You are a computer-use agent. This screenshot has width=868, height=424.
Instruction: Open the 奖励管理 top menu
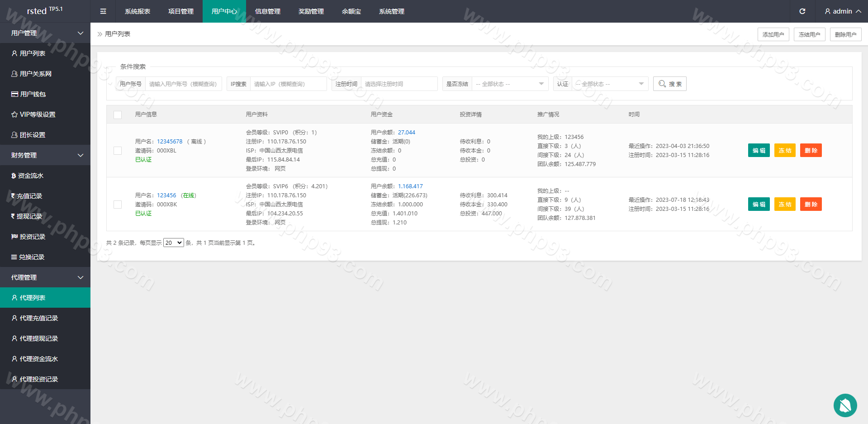311,11
